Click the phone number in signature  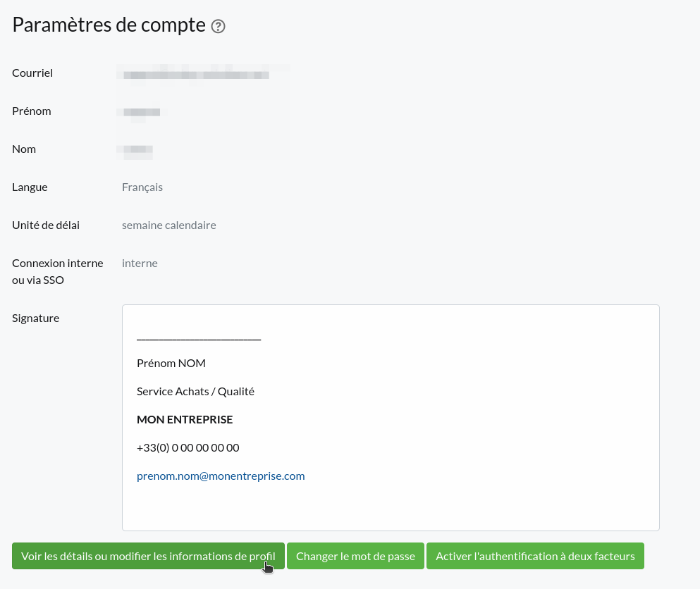point(188,447)
